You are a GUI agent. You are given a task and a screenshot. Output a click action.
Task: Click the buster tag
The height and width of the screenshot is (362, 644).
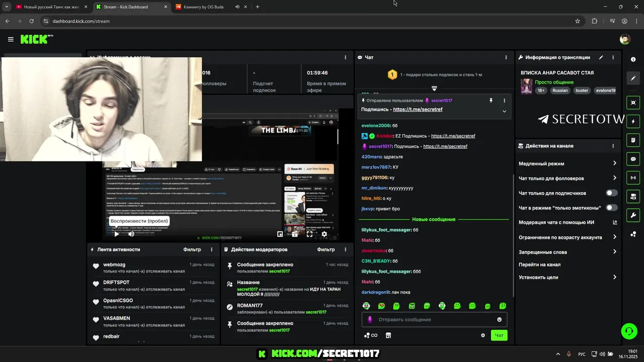point(582,90)
